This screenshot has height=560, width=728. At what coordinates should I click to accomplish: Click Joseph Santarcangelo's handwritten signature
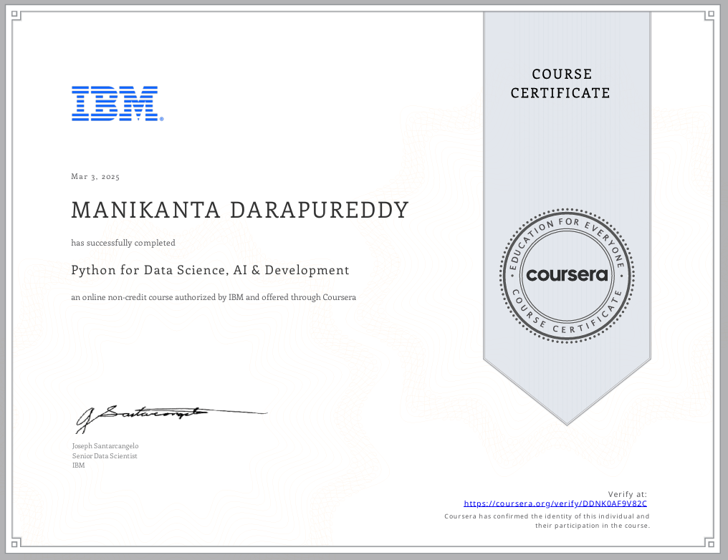pyautogui.click(x=143, y=416)
